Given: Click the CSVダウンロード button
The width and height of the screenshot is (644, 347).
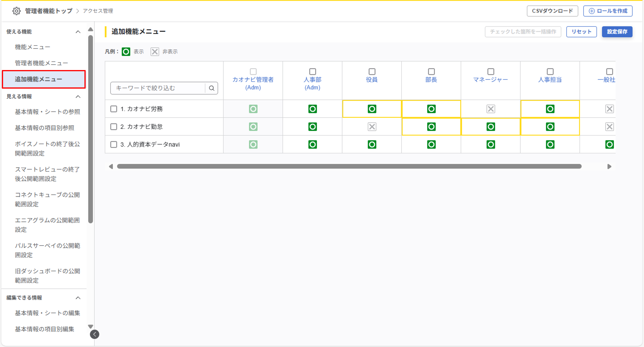Looking at the screenshot, I should 552,11.
